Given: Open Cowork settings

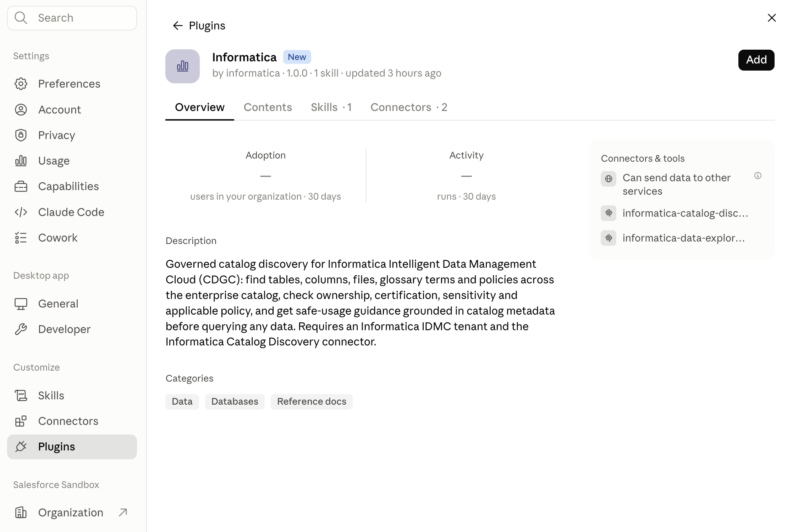Looking at the screenshot, I should click(72, 238).
